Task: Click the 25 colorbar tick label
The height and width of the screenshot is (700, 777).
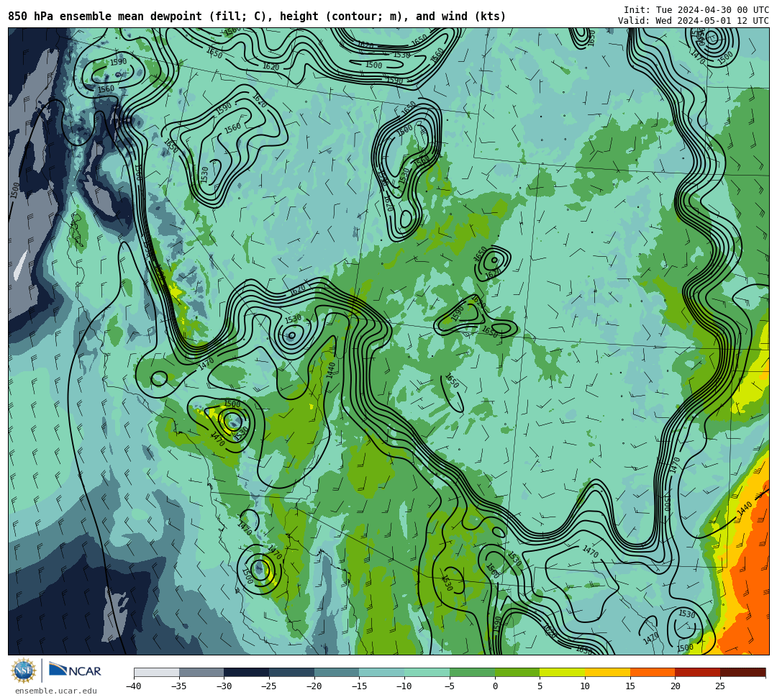Action: pyautogui.click(x=720, y=686)
